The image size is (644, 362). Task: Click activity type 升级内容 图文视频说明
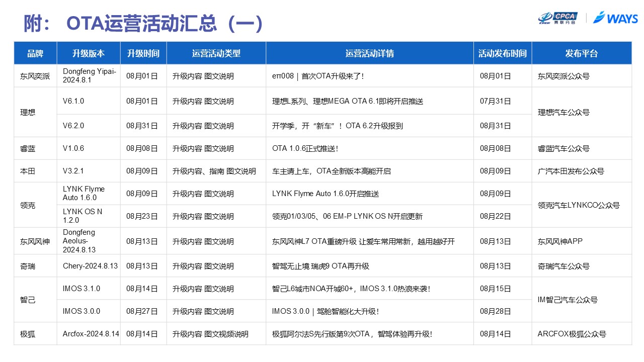click(210, 334)
